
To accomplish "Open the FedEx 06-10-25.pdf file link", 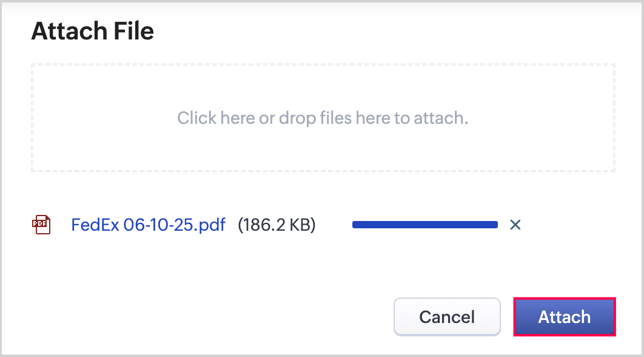I will (148, 225).
